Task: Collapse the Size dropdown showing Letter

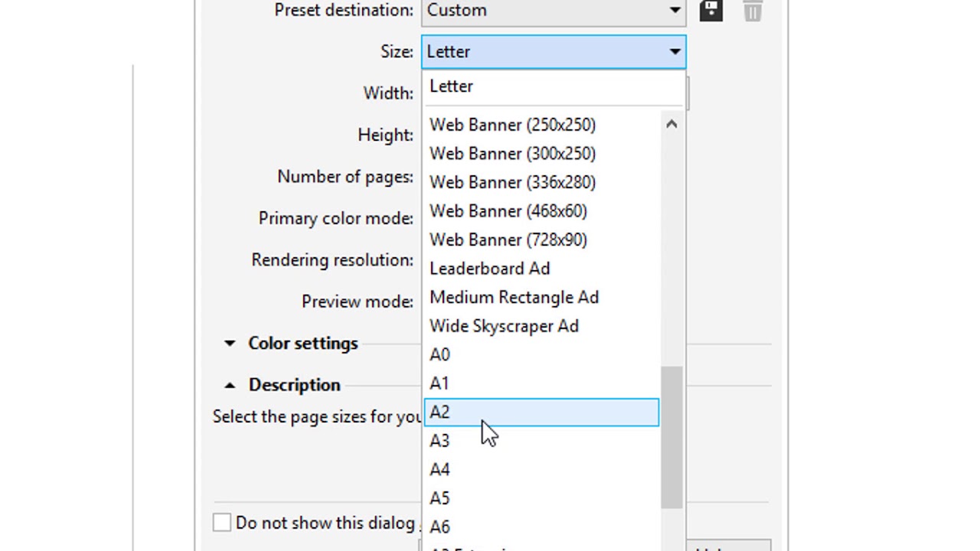Action: pos(554,51)
